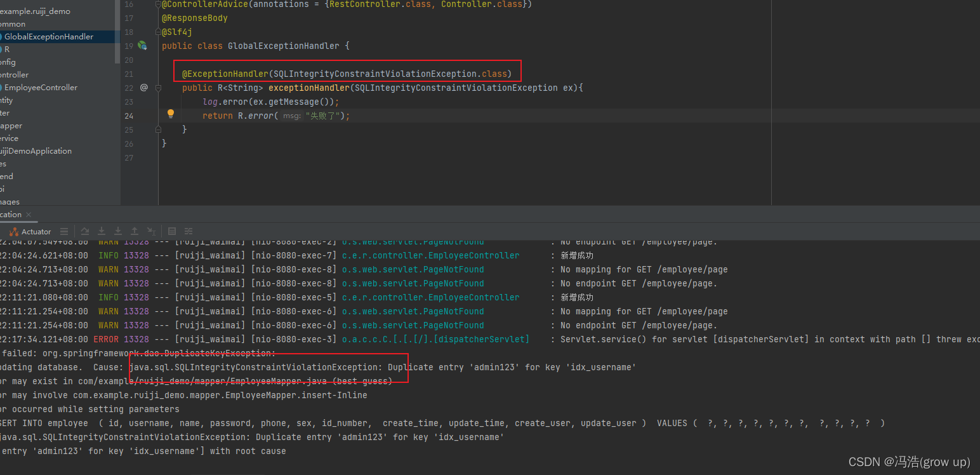Click the c.e.r.controller.EmployeeController log link at 22:04:24.621

click(430, 255)
